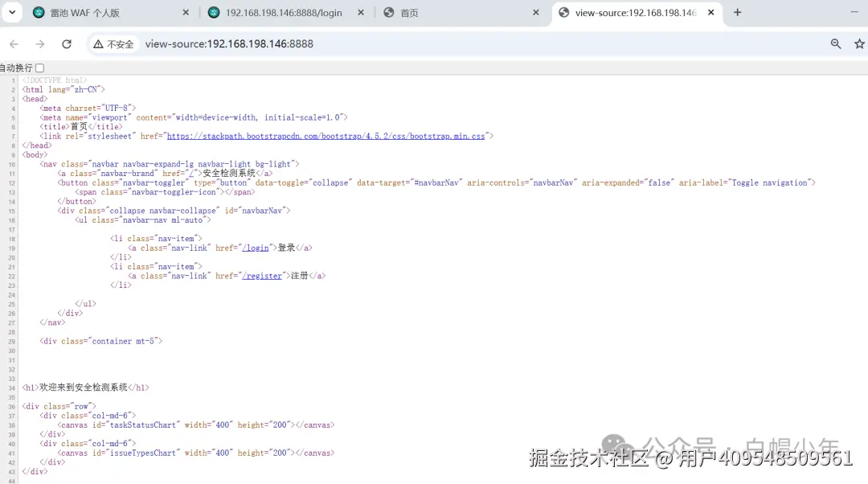Click the container mt-5 div line
This screenshot has width=868, height=484.
tap(100, 341)
